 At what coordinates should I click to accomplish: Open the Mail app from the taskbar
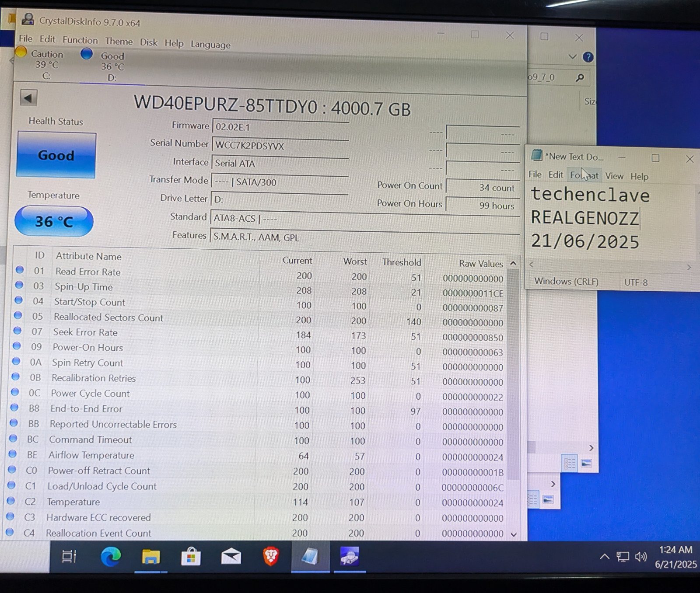coord(231,557)
